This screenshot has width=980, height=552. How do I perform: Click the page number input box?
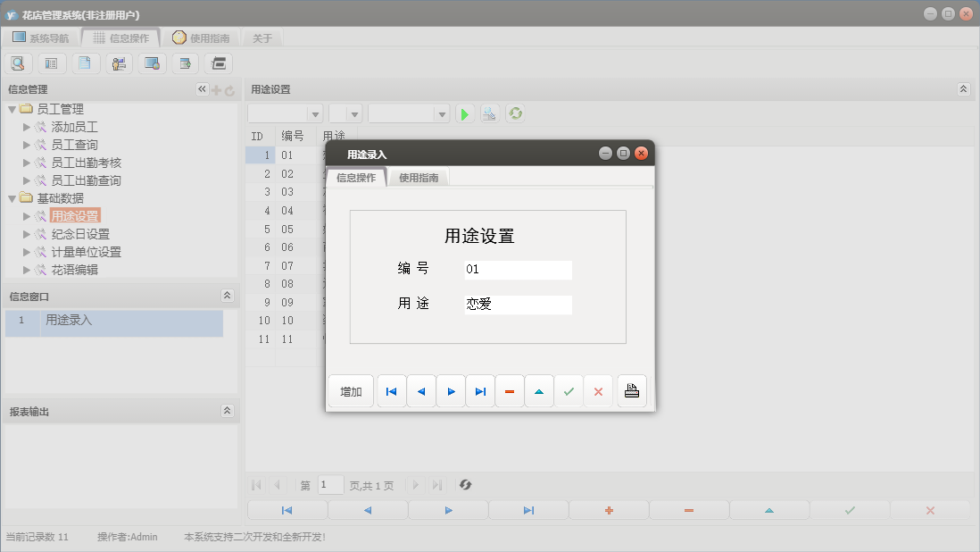330,485
